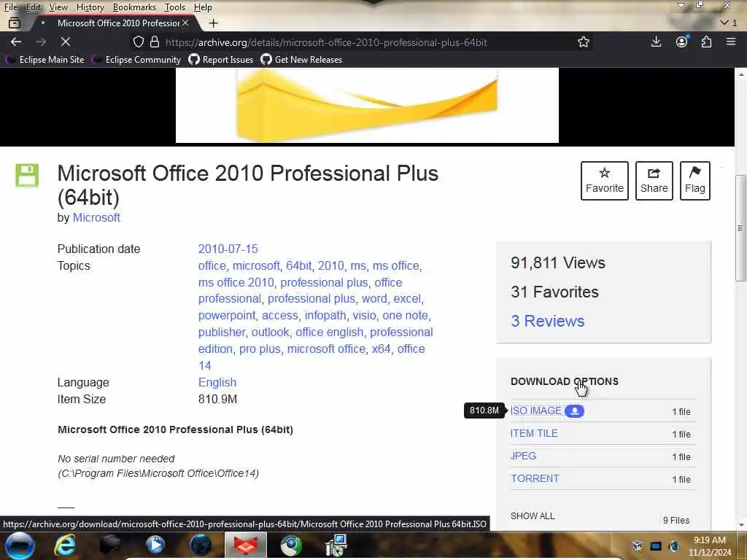The height and width of the screenshot is (560, 747).
Task: Click the ISO IMAGE download icon
Action: coord(575,411)
